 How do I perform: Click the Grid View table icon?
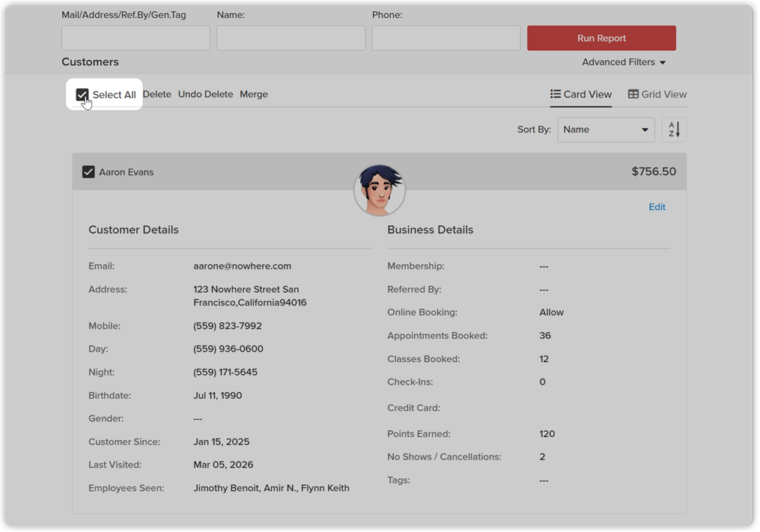click(633, 94)
